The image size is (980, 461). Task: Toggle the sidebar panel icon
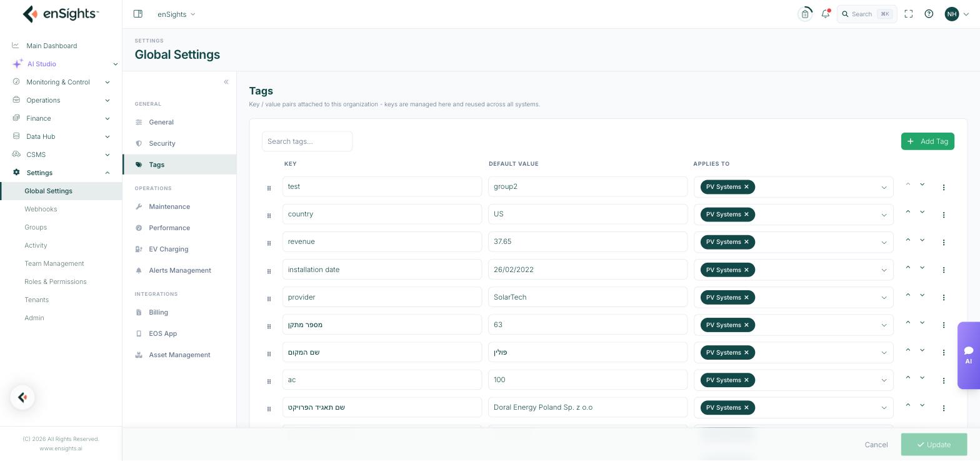(x=138, y=14)
